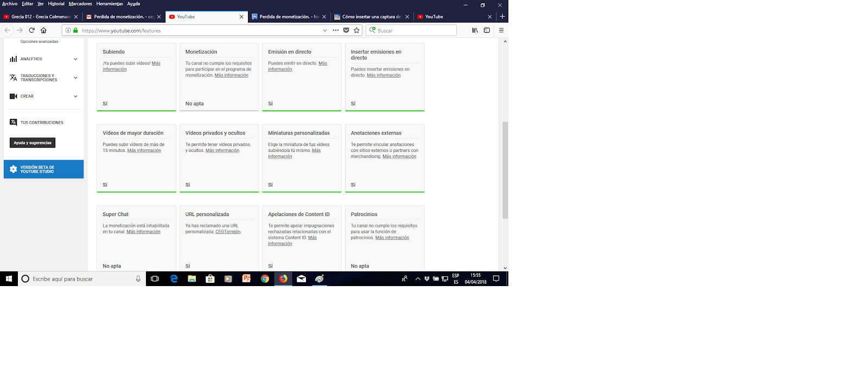Click the Traducciones y transcripciones icon
868x380 pixels.
[x=13, y=78]
